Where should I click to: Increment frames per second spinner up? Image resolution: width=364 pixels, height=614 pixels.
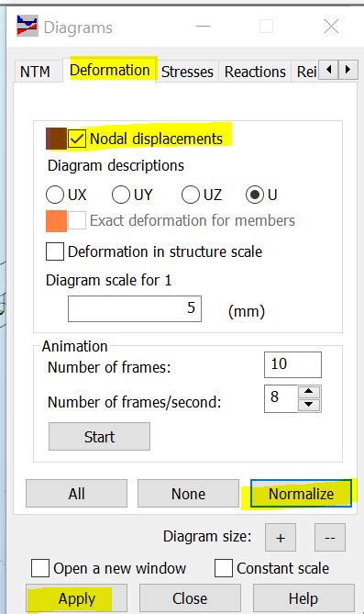[309, 391]
